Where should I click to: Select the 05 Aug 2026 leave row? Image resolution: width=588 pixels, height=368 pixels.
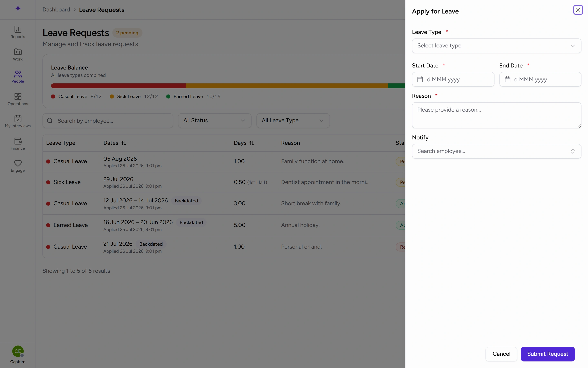[x=224, y=162]
